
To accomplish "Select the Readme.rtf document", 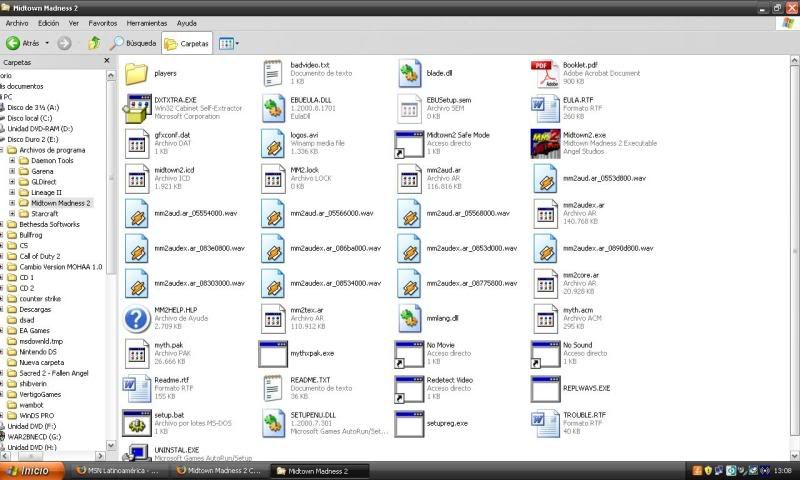I will point(137,387).
